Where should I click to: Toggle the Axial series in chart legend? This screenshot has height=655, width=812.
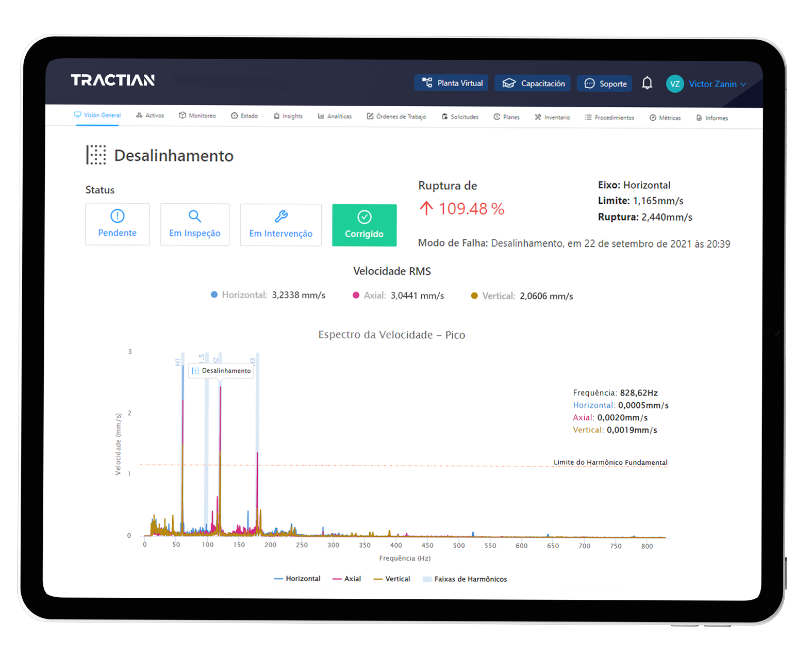pos(346,579)
